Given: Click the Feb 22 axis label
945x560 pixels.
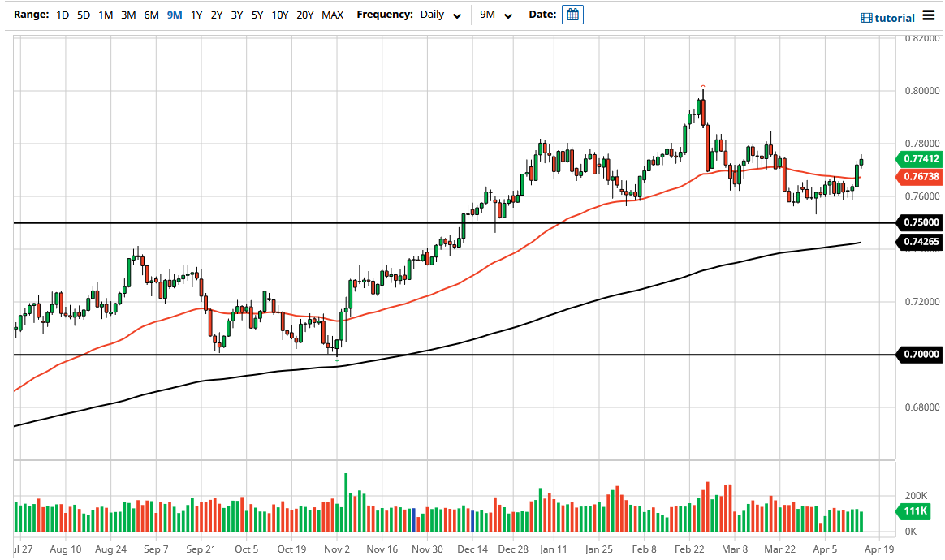Looking at the screenshot, I should (688, 549).
